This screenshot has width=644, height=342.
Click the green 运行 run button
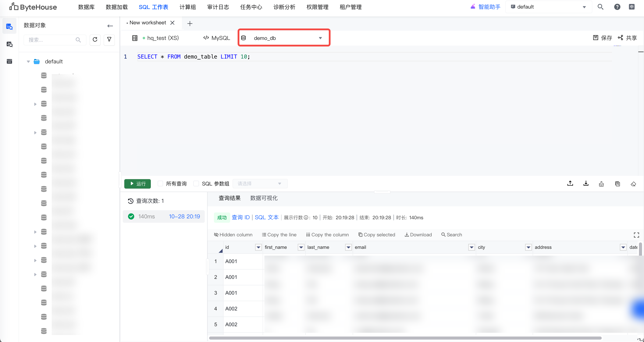[x=137, y=183]
